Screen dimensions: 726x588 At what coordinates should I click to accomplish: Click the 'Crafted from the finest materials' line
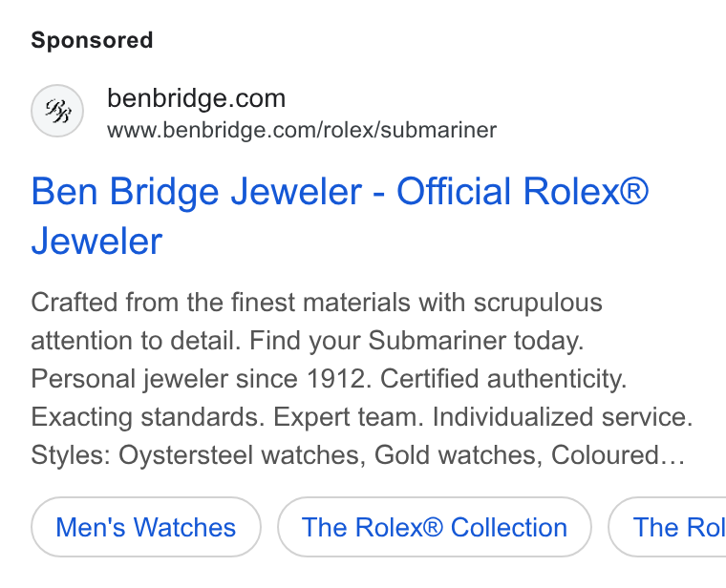[317, 303]
